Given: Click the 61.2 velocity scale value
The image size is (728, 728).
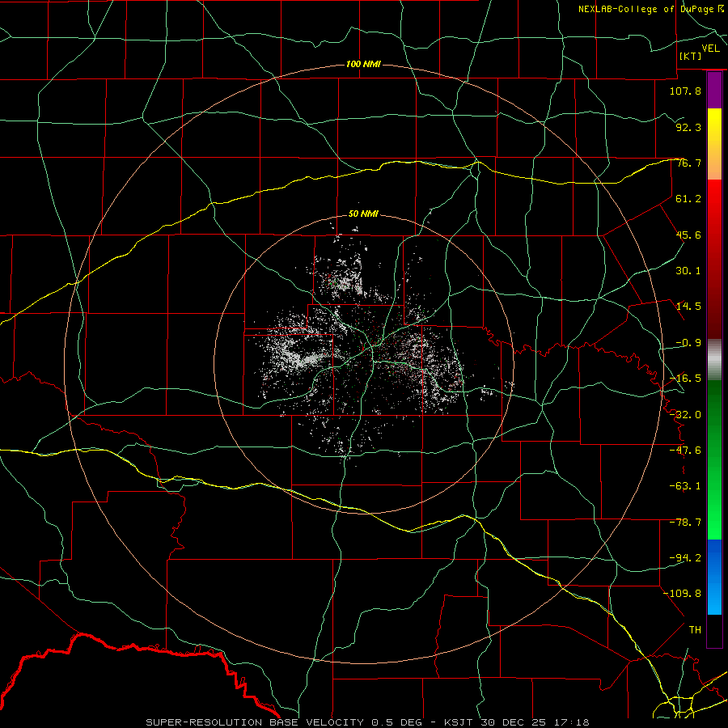Looking at the screenshot, I should click(688, 199).
